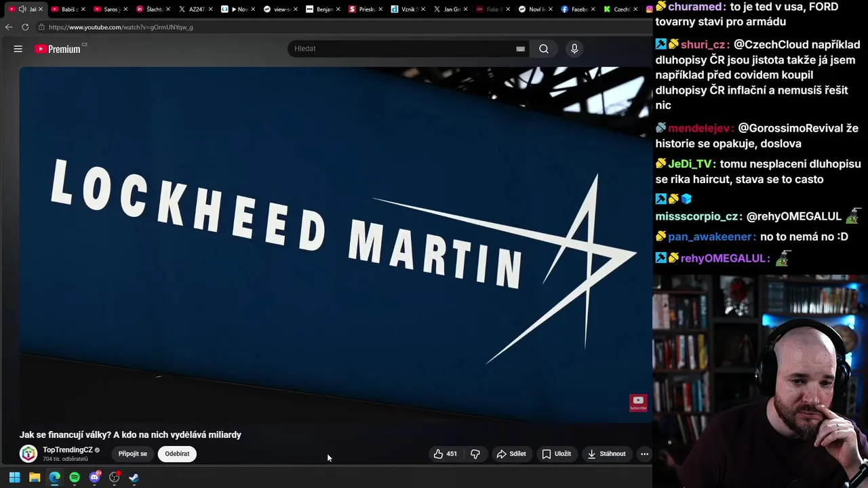Mute tab using speaker icon on first tab
The height and width of the screenshot is (488, 868).
22,9
